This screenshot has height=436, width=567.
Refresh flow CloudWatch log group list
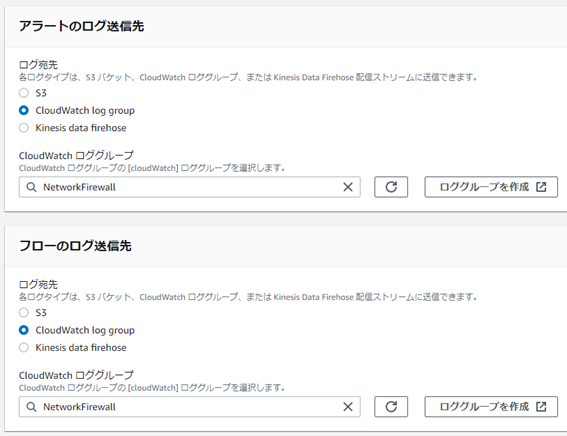(x=391, y=407)
